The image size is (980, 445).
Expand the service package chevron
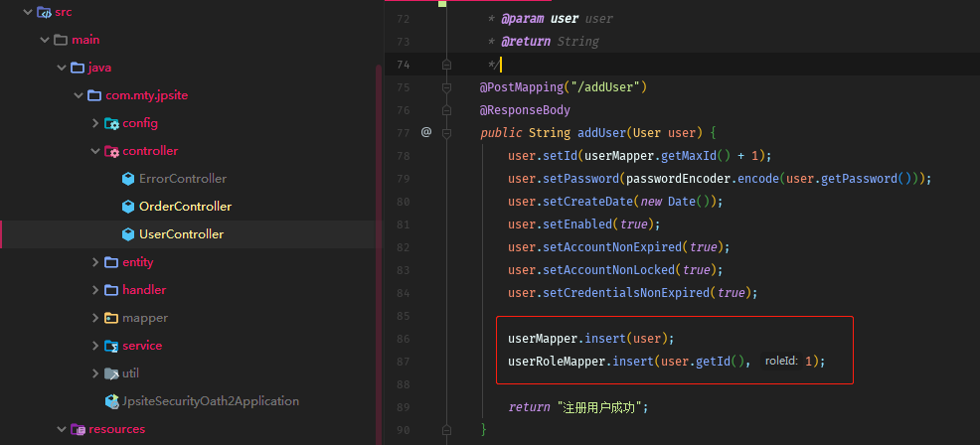click(x=95, y=346)
